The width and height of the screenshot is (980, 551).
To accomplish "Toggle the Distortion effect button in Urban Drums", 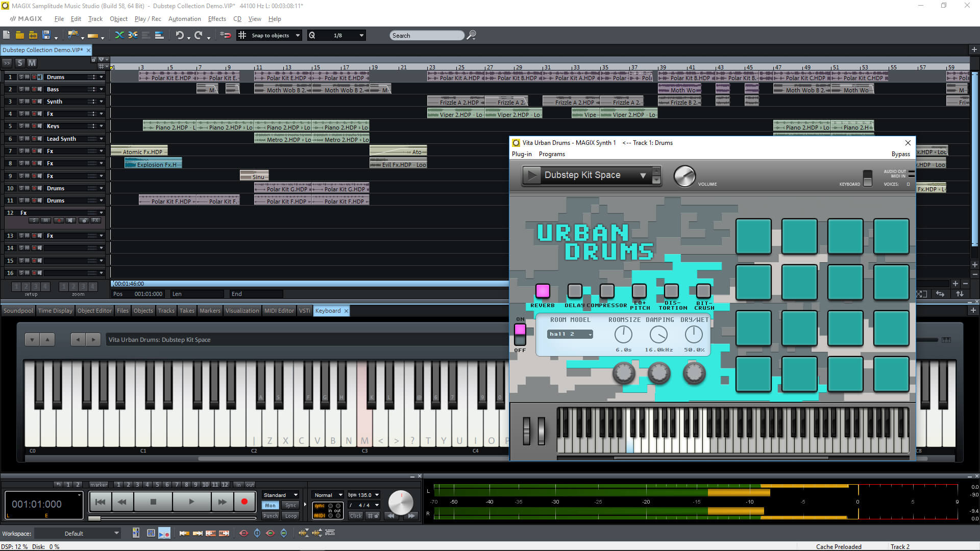I will point(671,291).
